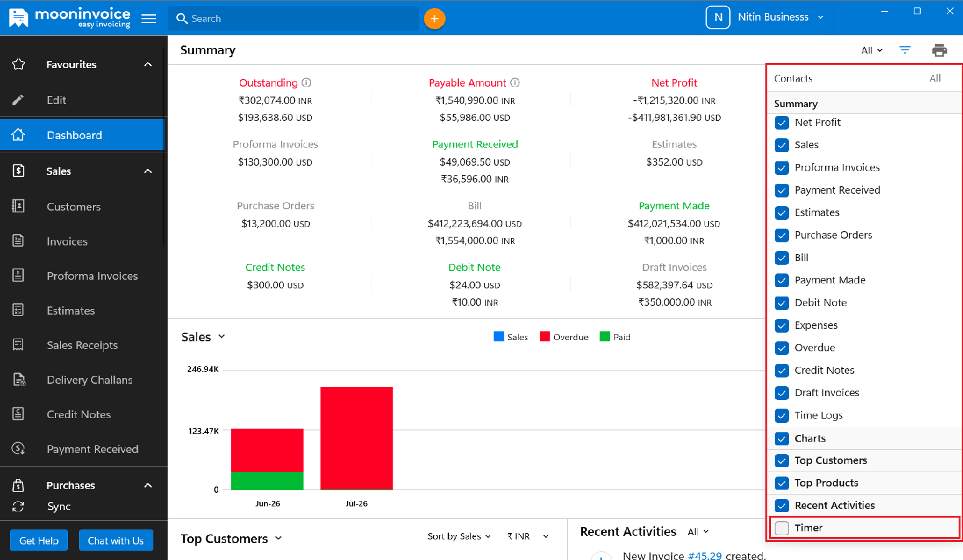This screenshot has height=560, width=963.
Task: Click the Get Help button
Action: click(39, 541)
